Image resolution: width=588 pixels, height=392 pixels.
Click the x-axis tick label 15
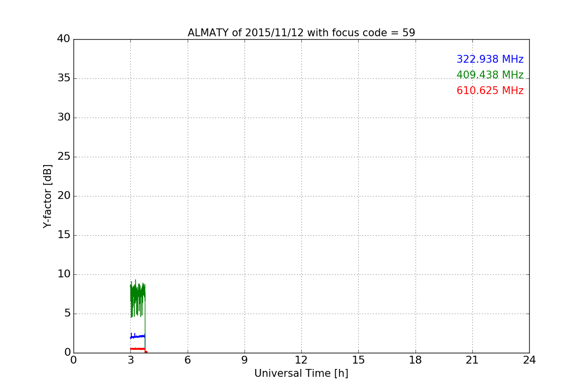click(358, 360)
